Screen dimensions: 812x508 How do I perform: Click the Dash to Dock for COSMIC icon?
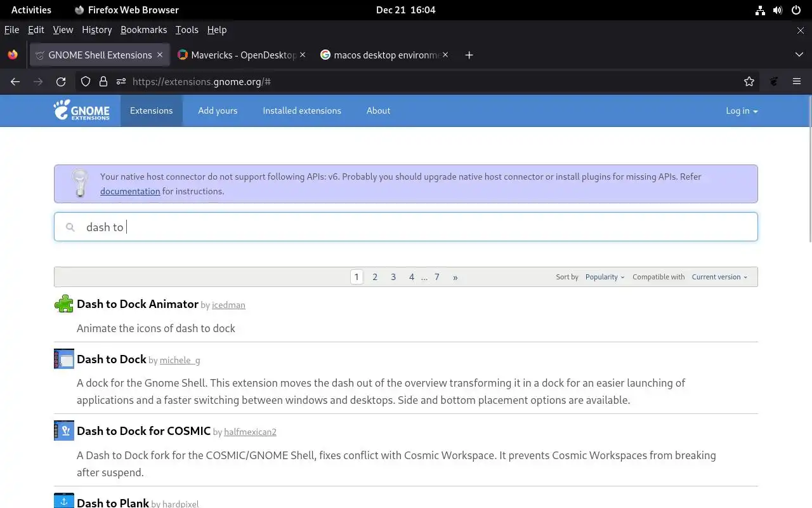click(64, 431)
